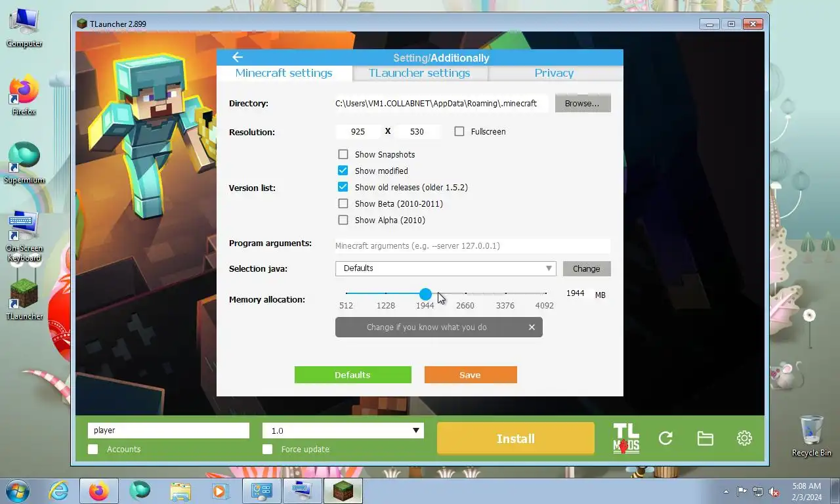Click the yellow Install button
The image size is (840, 504).
coord(516,438)
